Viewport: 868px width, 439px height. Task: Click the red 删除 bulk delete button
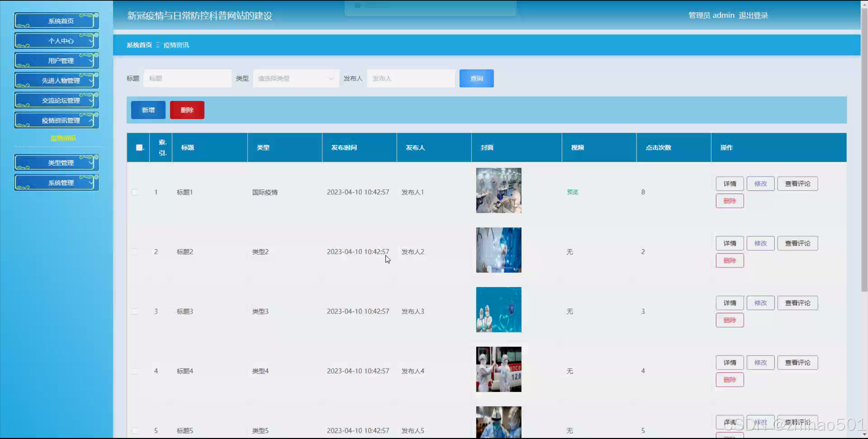[187, 110]
